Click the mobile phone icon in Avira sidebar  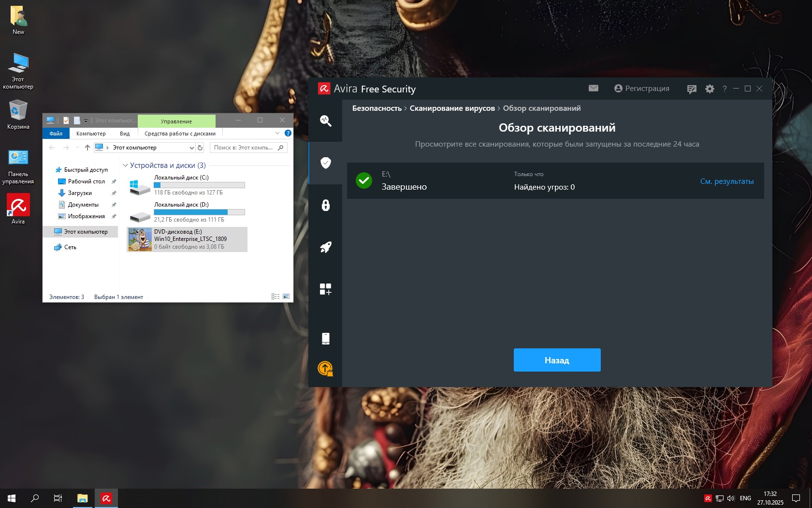point(325,338)
